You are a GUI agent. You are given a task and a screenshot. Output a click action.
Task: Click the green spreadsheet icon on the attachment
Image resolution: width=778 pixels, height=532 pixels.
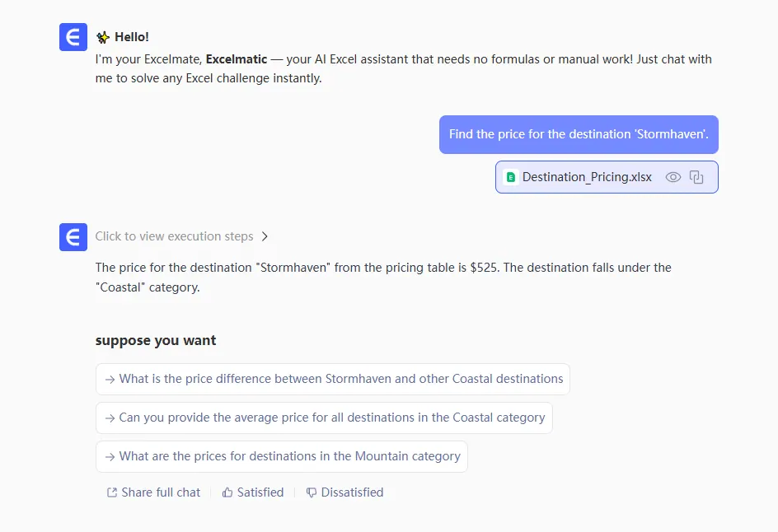pyautogui.click(x=511, y=177)
